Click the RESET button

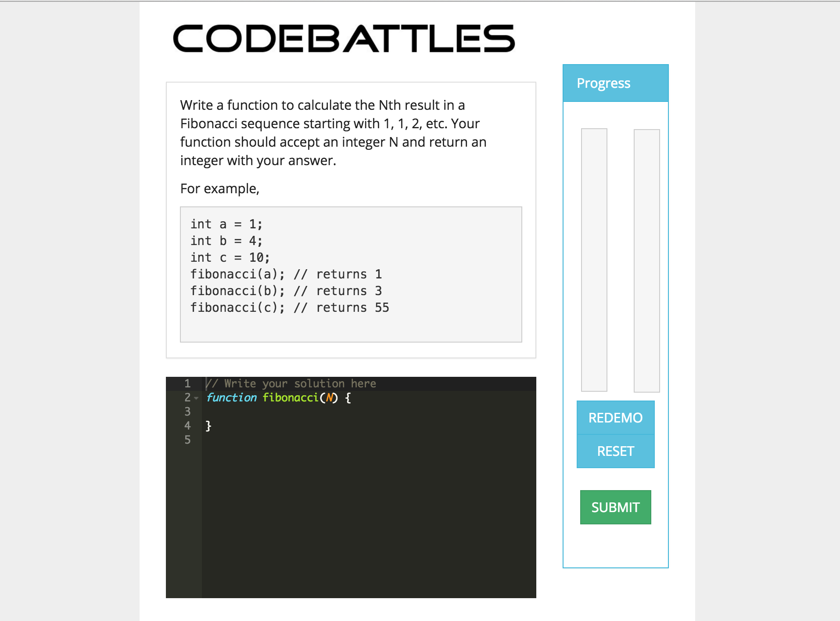pyautogui.click(x=615, y=451)
